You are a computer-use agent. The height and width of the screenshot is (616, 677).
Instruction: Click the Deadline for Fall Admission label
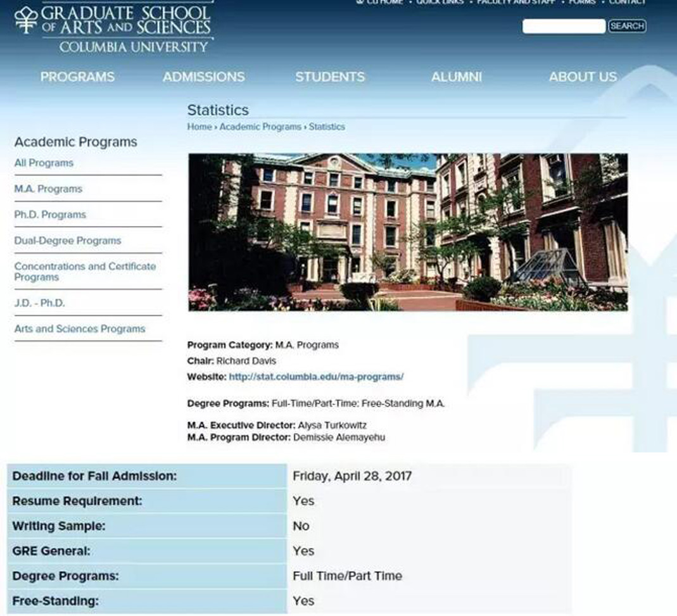(94, 476)
